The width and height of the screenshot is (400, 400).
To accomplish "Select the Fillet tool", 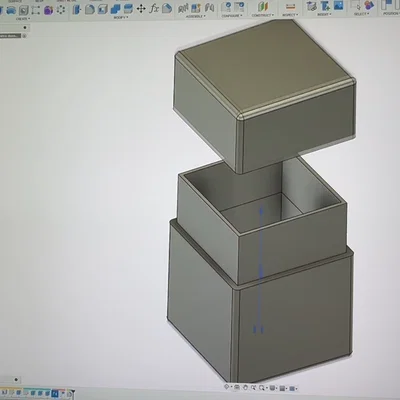I will [90, 9].
